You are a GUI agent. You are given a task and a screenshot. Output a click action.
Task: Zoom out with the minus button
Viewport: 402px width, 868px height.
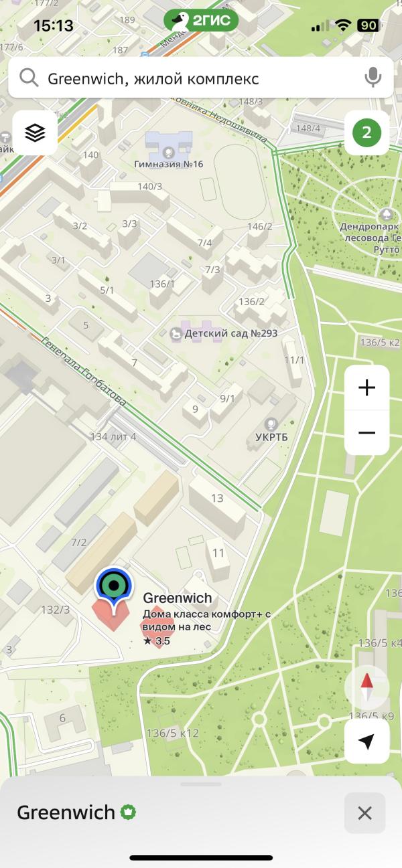coord(366,432)
